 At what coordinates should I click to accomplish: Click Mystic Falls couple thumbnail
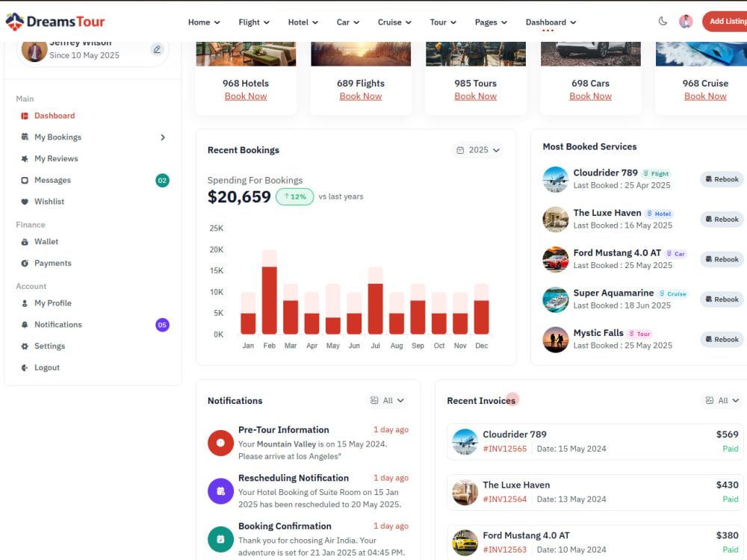point(556,340)
